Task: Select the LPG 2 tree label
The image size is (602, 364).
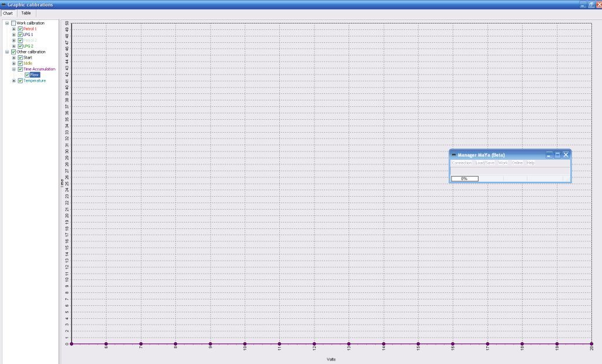Action: point(28,46)
